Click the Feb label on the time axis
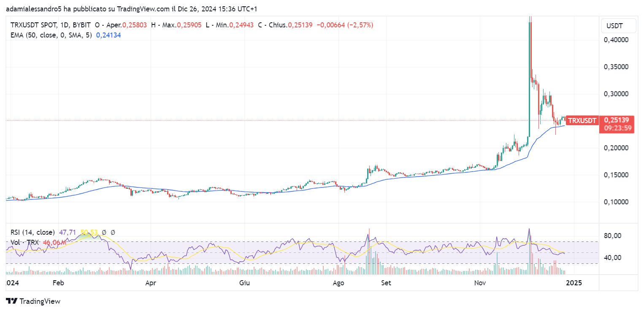 (x=57, y=283)
